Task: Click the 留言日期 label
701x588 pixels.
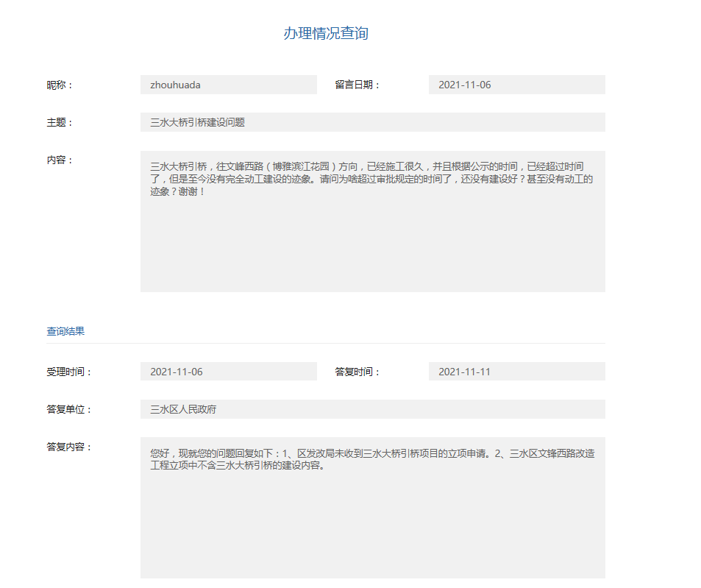Action: point(357,85)
